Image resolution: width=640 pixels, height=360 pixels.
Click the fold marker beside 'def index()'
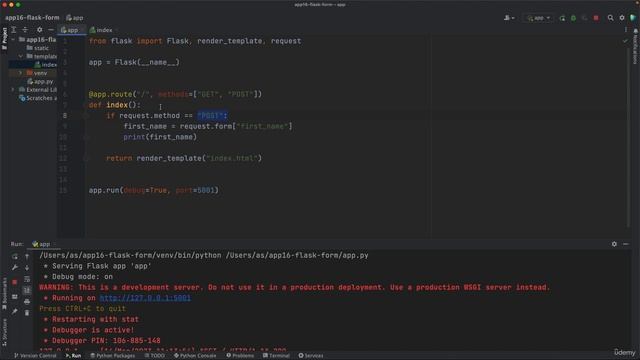[x=86, y=105]
